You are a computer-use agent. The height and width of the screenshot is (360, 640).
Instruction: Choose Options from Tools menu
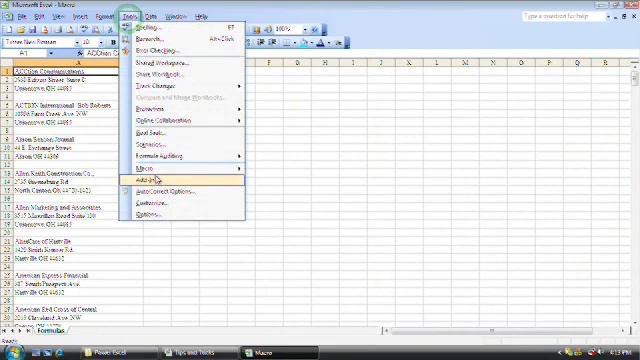pos(182,214)
